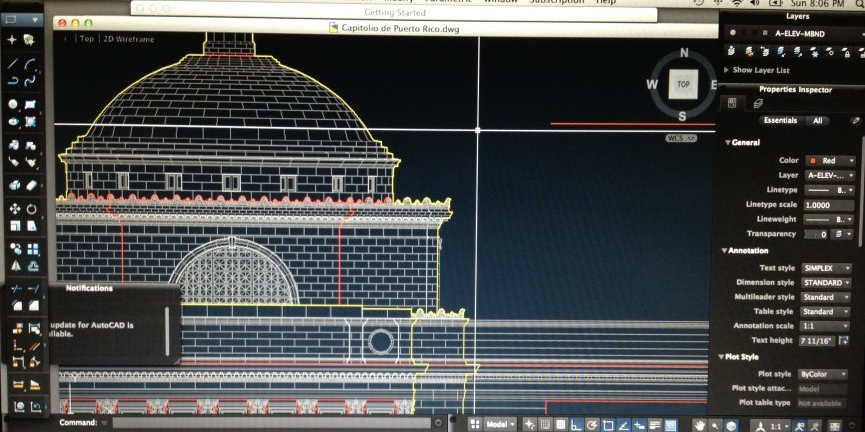The image size is (865, 432).
Task: Collapse the Annotation section
Action: (724, 250)
